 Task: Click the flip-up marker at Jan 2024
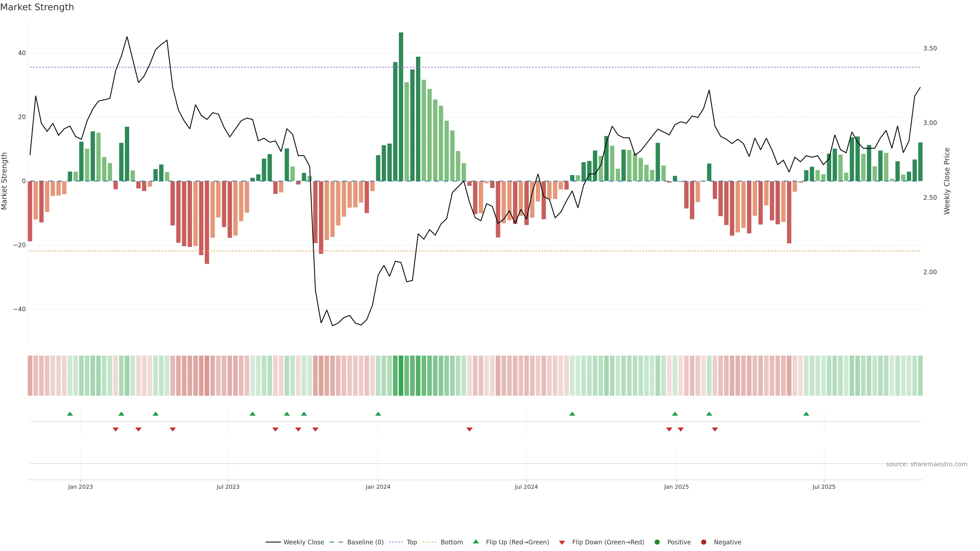point(378,414)
